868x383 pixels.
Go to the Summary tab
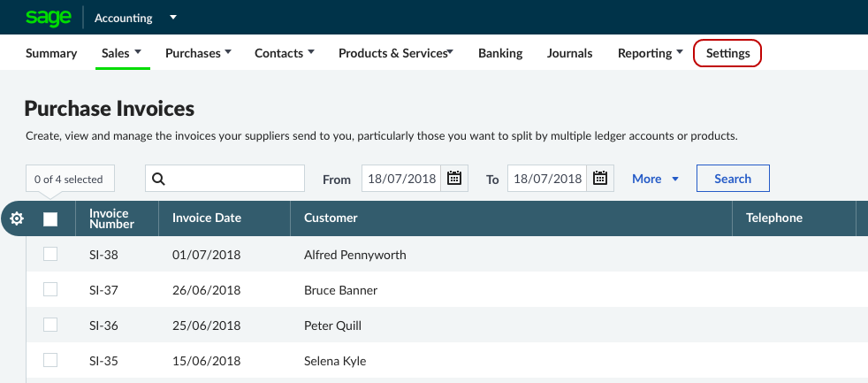click(x=51, y=53)
